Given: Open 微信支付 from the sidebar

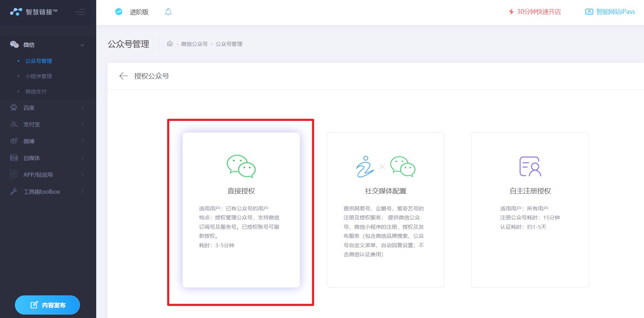Looking at the screenshot, I should 36,91.
